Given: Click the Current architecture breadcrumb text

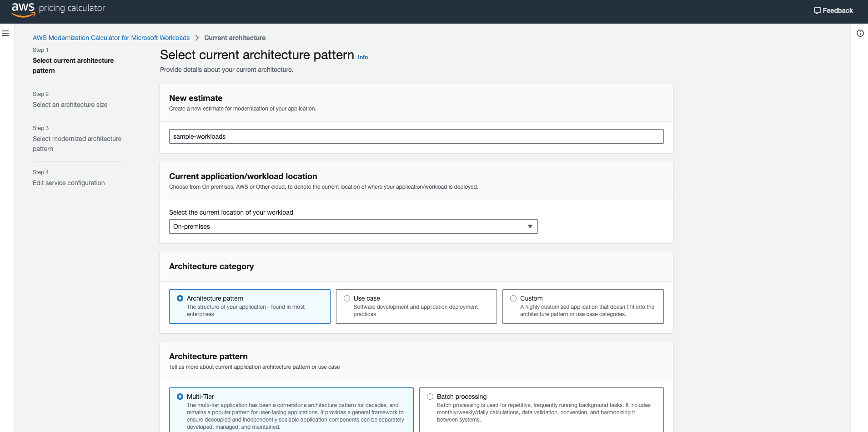Looking at the screenshot, I should [x=235, y=38].
